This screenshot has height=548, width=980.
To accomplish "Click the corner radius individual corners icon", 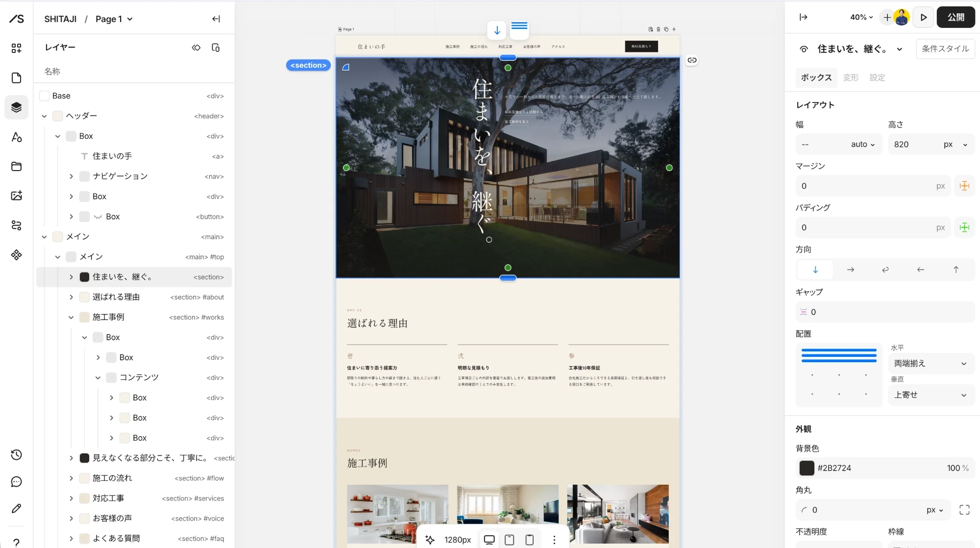I will click(x=964, y=510).
